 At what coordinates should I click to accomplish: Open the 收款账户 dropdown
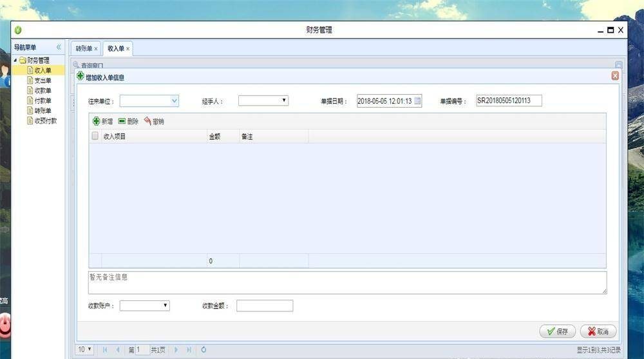point(166,306)
